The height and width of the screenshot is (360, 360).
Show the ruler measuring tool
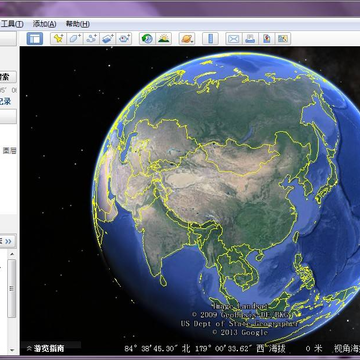point(210,39)
